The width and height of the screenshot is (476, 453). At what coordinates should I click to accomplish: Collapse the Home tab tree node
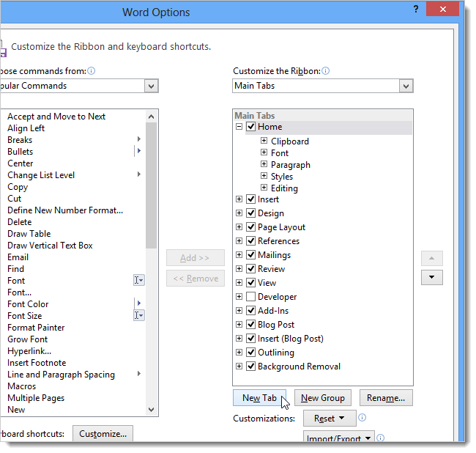pos(239,126)
